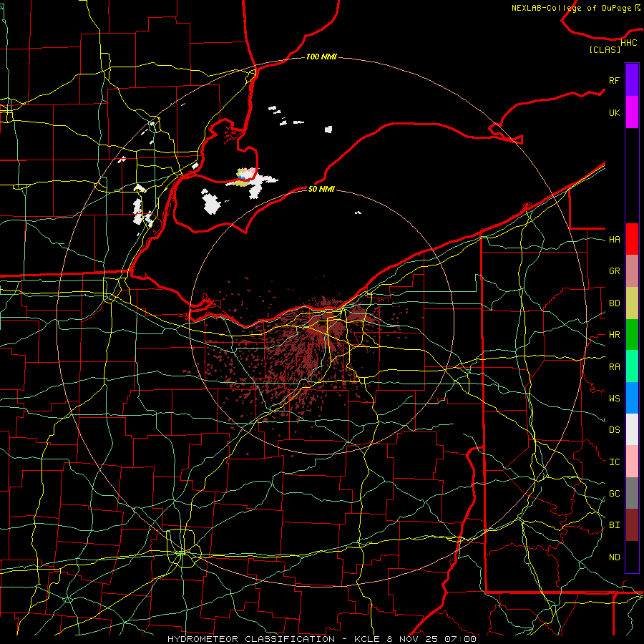Click the '[CLAS]' units label
The width and height of the screenshot is (644, 644).
(x=605, y=50)
